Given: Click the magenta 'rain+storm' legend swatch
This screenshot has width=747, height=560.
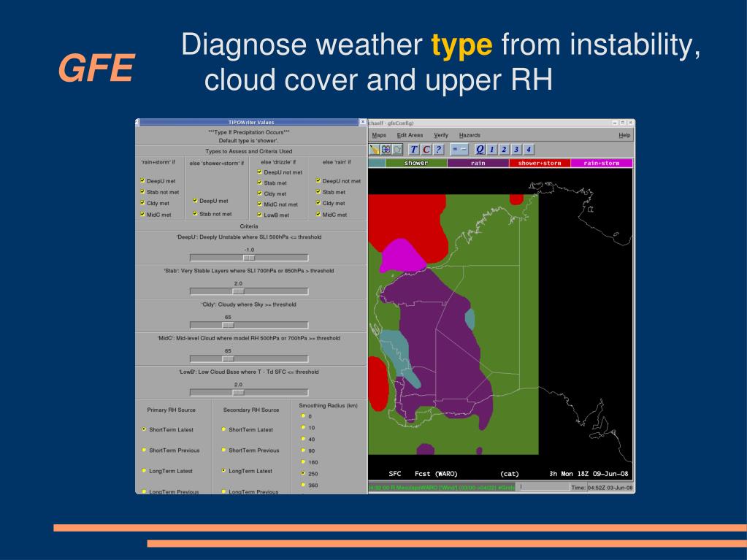Looking at the screenshot, I should [x=602, y=163].
